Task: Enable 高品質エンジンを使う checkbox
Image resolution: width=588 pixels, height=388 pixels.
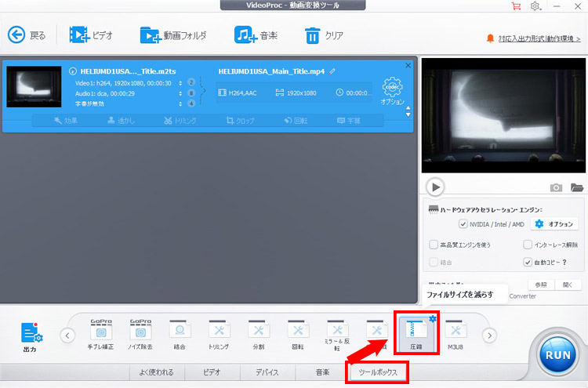Action: click(434, 245)
